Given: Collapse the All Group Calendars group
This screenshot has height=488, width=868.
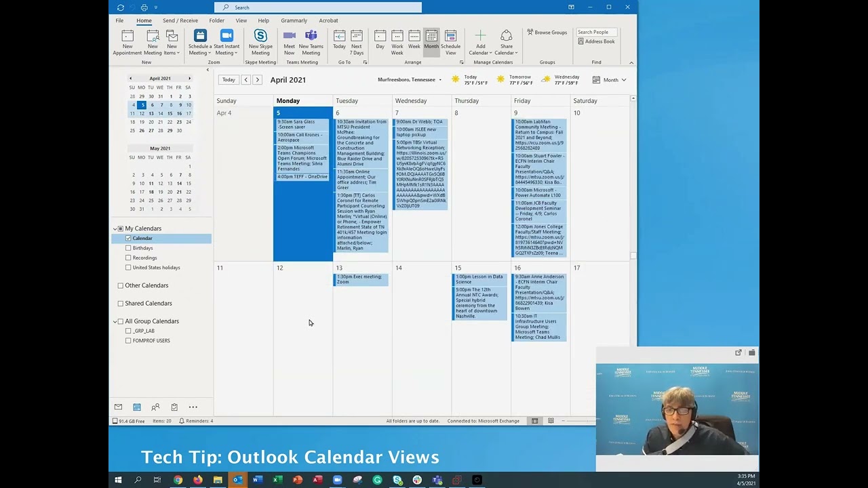Looking at the screenshot, I should [x=115, y=321].
